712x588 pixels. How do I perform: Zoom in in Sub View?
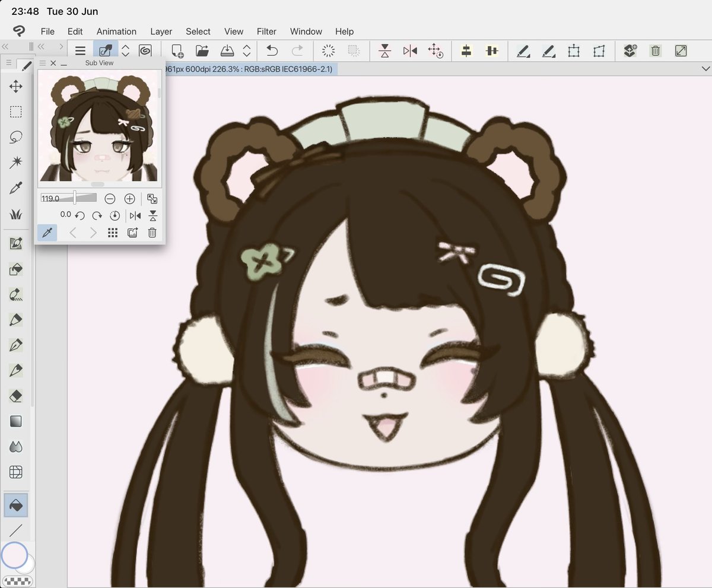coord(129,199)
